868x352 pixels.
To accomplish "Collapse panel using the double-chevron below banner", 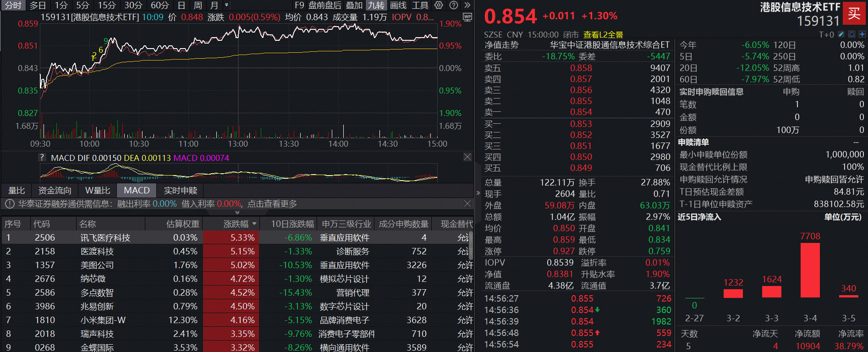I will tap(237, 212).
